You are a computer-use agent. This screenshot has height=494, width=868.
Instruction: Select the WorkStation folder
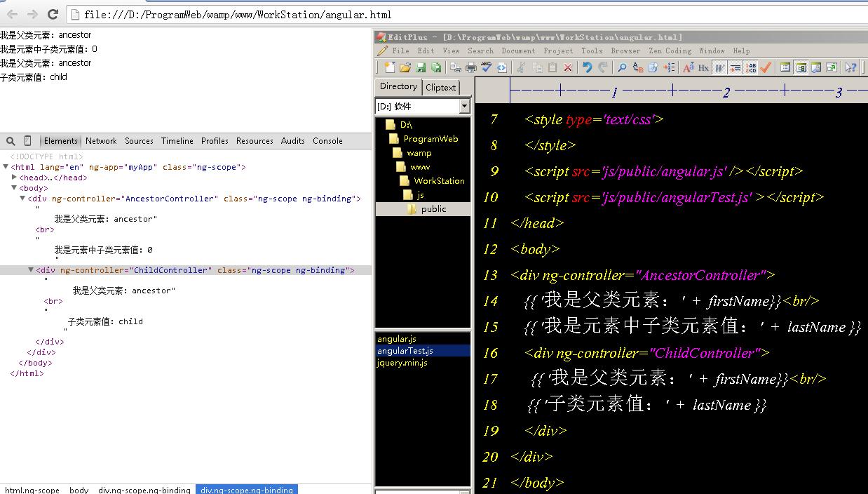tap(439, 181)
